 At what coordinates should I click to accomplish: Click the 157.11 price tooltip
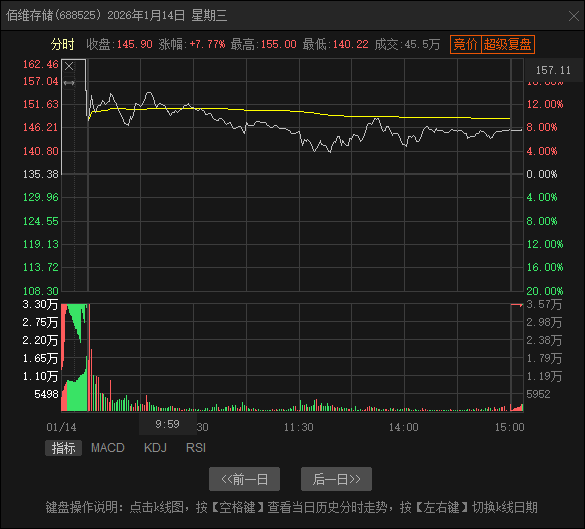(x=553, y=70)
